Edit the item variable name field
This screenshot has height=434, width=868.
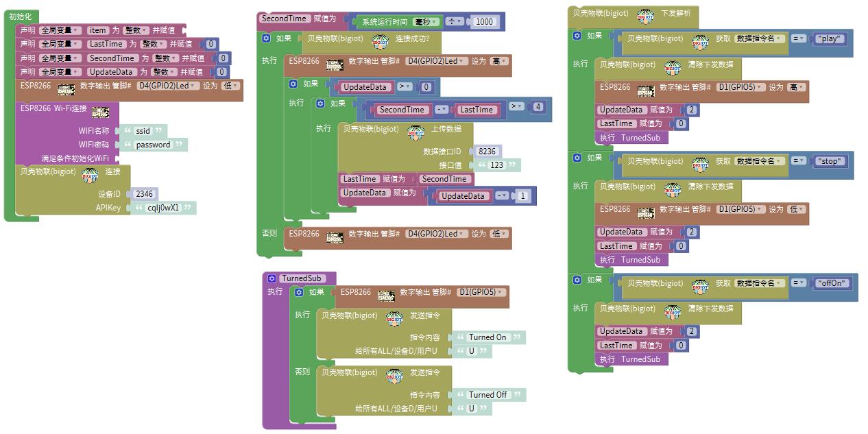pyautogui.click(x=98, y=30)
